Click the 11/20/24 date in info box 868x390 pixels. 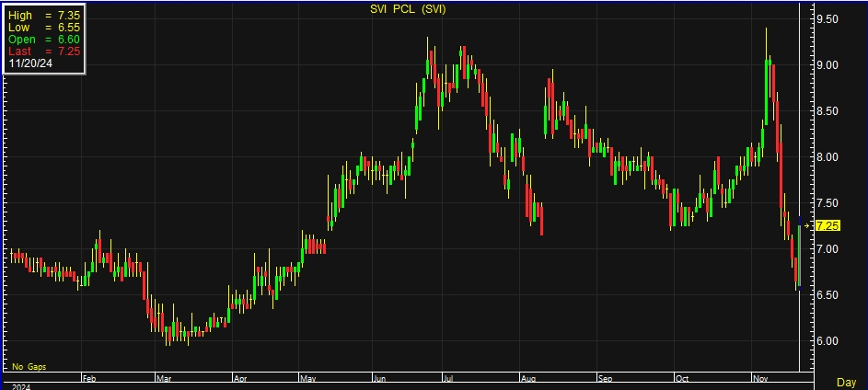tap(30, 63)
